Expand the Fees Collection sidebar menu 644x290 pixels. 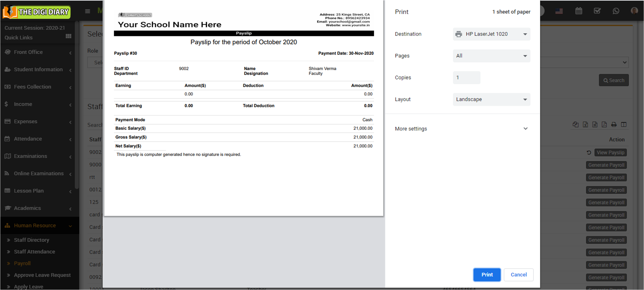33,87
